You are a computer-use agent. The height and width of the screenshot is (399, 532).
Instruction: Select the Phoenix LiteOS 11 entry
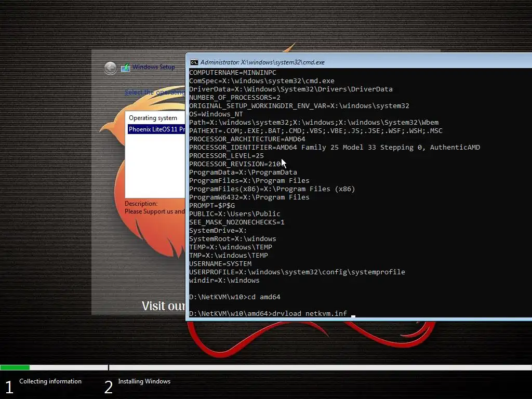pyautogui.click(x=157, y=129)
